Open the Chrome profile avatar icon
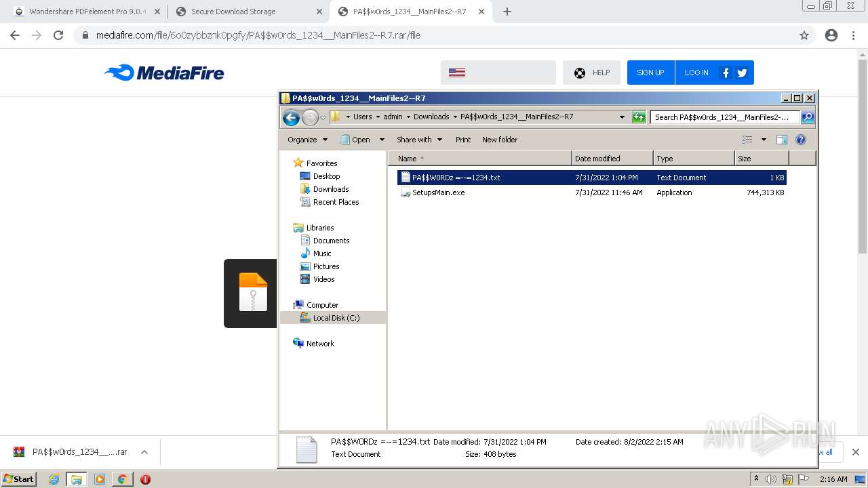This screenshot has width=868, height=488. click(831, 35)
